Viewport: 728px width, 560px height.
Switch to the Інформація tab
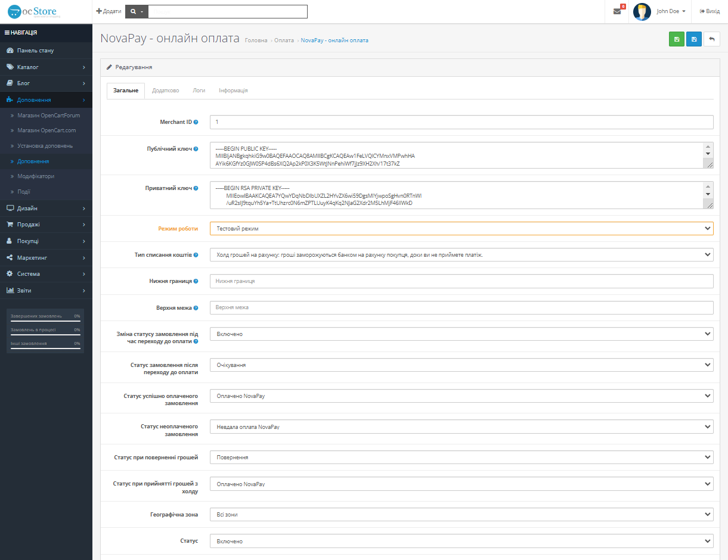(x=233, y=91)
